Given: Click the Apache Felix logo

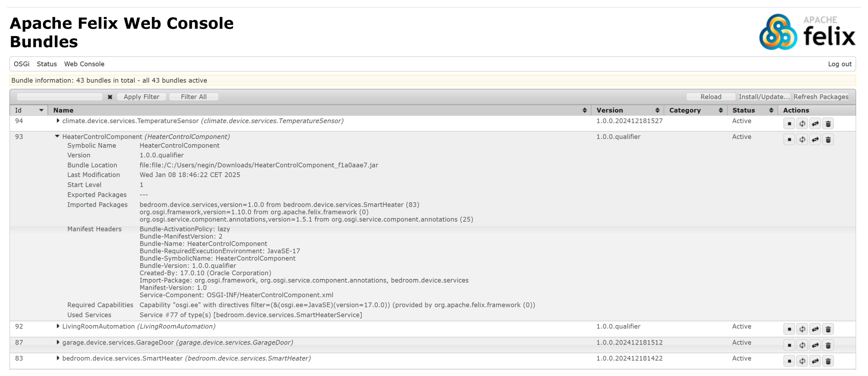Looking at the screenshot, I should [807, 32].
